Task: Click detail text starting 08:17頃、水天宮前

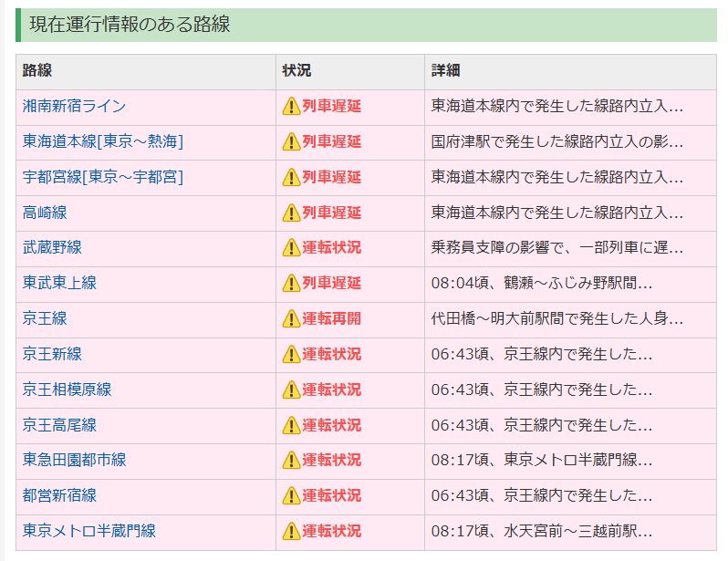Action: coord(542,531)
